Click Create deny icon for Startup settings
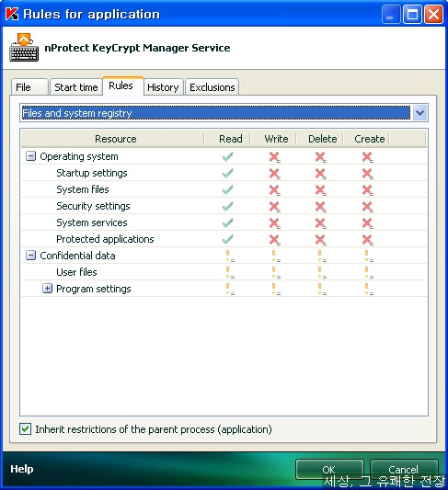The height and width of the screenshot is (490, 448). 367,173
